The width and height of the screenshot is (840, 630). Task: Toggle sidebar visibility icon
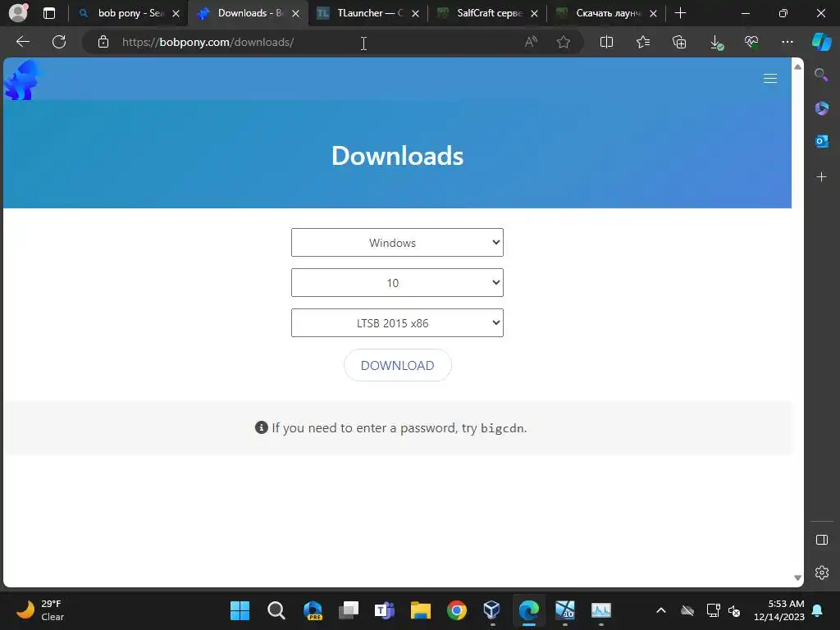pos(822,540)
